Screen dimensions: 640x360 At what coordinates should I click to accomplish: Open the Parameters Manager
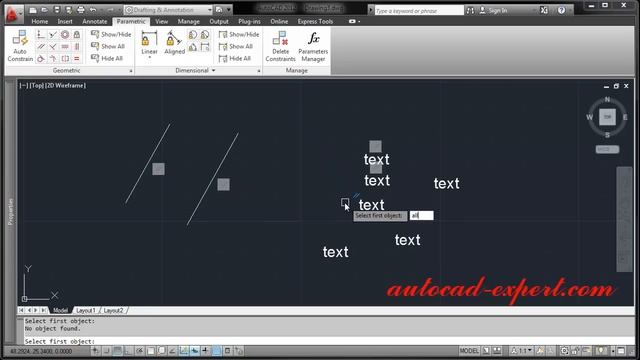(x=313, y=46)
